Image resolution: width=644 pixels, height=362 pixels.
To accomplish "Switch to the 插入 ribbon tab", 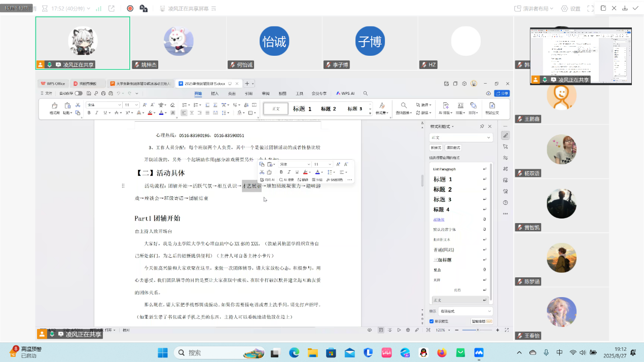I will pyautogui.click(x=214, y=93).
